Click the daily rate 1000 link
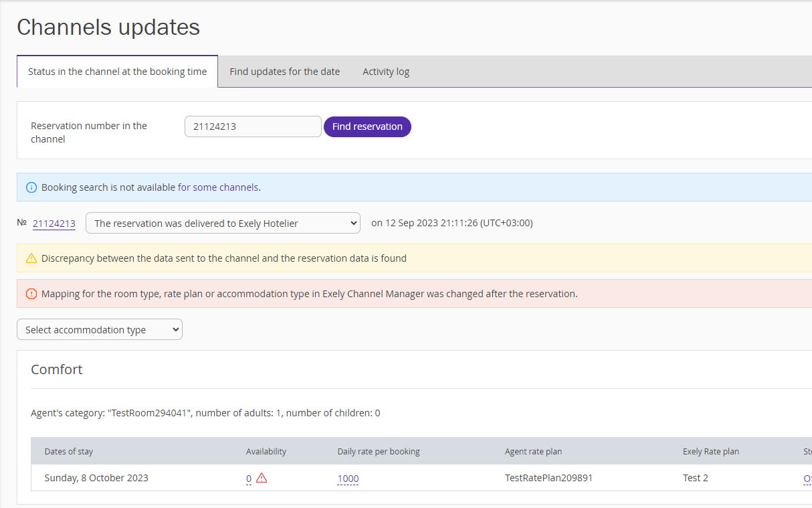Viewport: 812px width, 508px height. [348, 479]
